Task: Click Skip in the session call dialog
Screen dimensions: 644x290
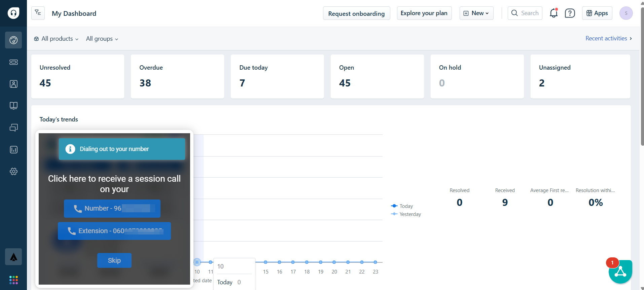Action: tap(114, 260)
